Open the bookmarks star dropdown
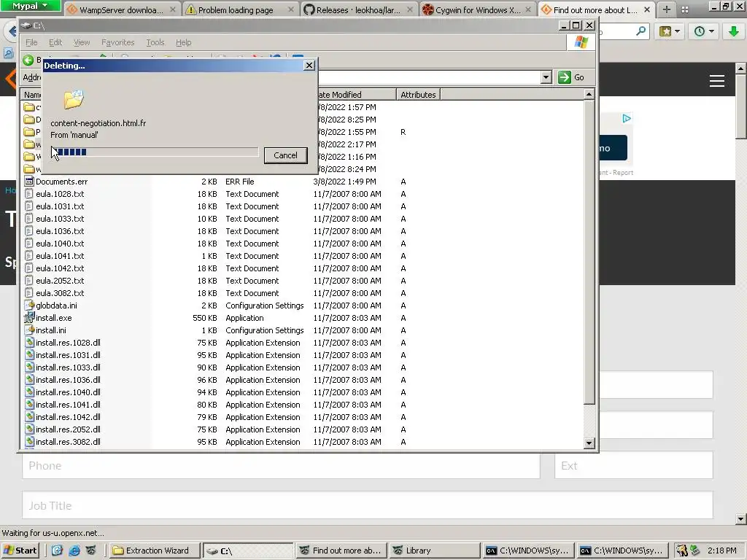The image size is (747, 560). tap(670, 31)
